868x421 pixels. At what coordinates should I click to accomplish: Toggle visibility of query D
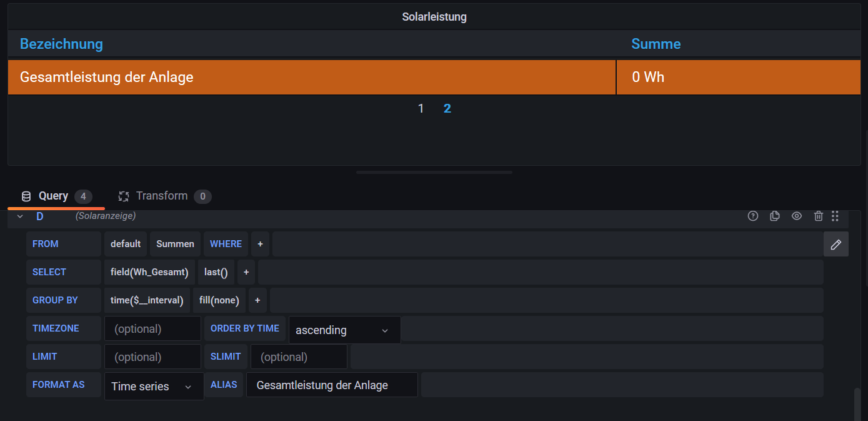pos(797,216)
